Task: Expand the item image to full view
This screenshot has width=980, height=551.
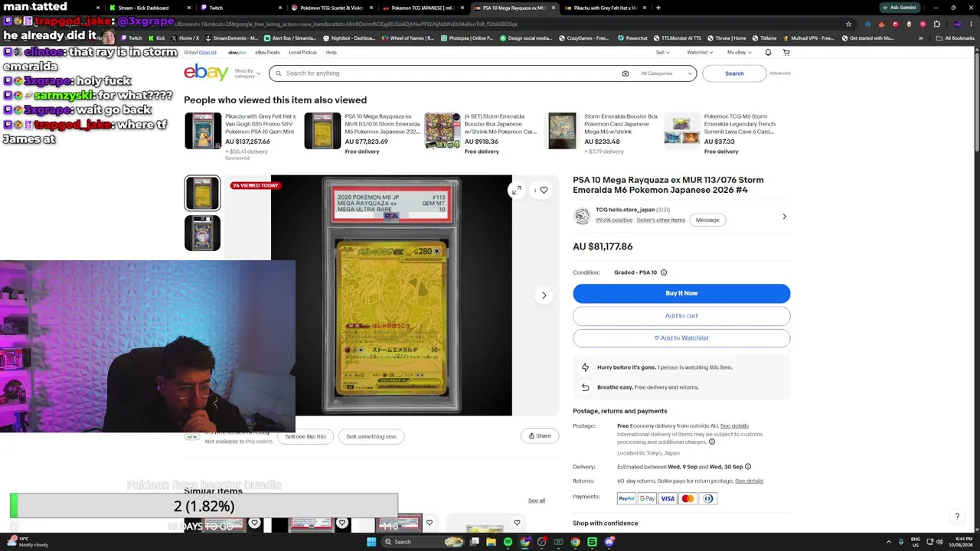Action: point(517,190)
